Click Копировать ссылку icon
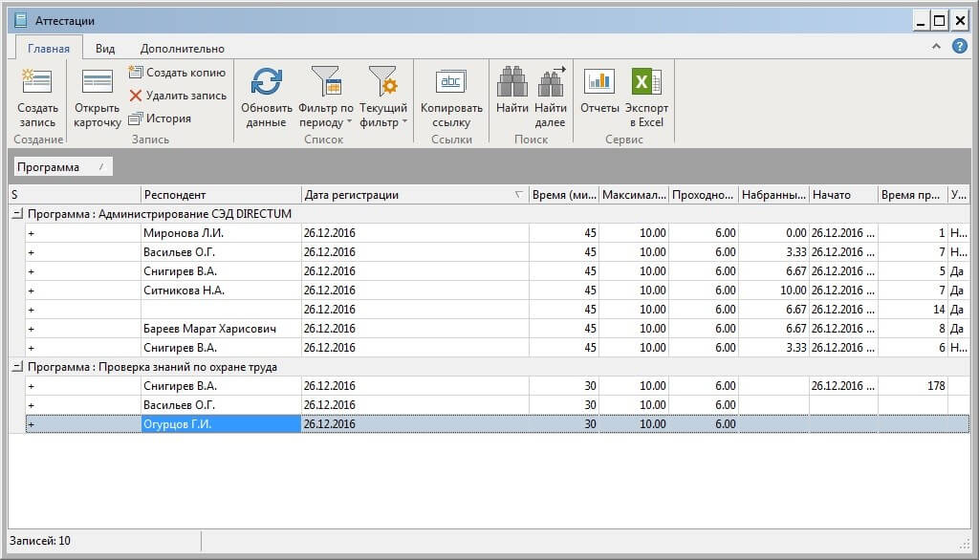The height and width of the screenshot is (560, 979). pyautogui.click(x=451, y=82)
